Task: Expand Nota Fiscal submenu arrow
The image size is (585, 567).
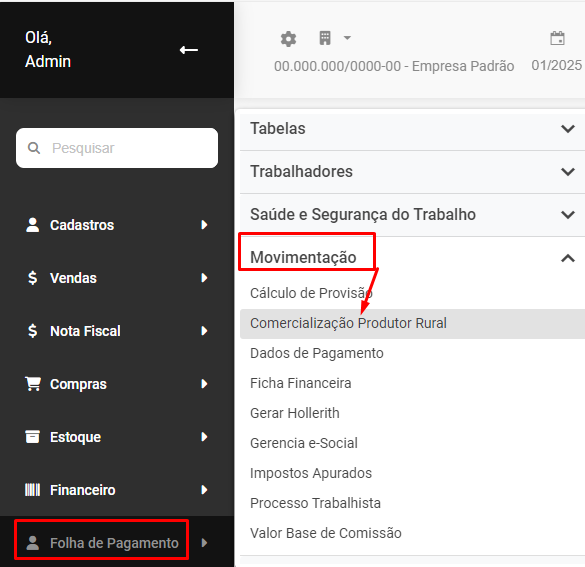Action: 204,331
